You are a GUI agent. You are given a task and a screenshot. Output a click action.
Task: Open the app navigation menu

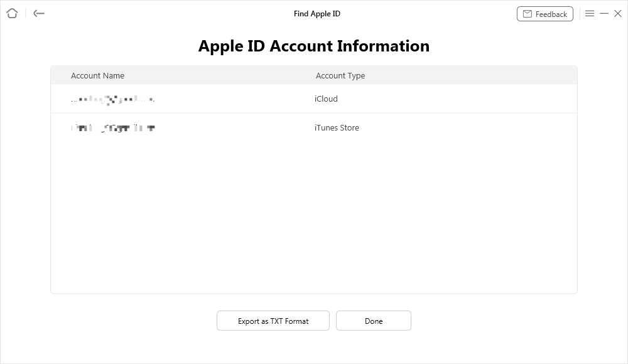[590, 13]
